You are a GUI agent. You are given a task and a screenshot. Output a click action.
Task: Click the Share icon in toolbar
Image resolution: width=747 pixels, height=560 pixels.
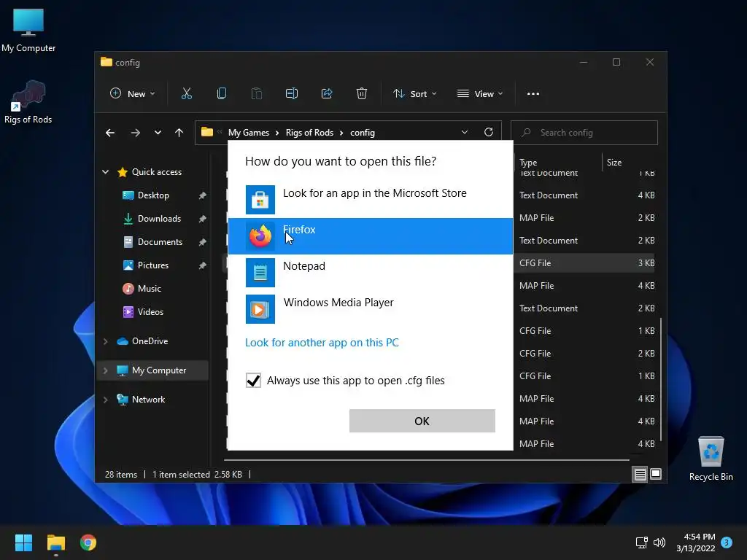point(327,94)
